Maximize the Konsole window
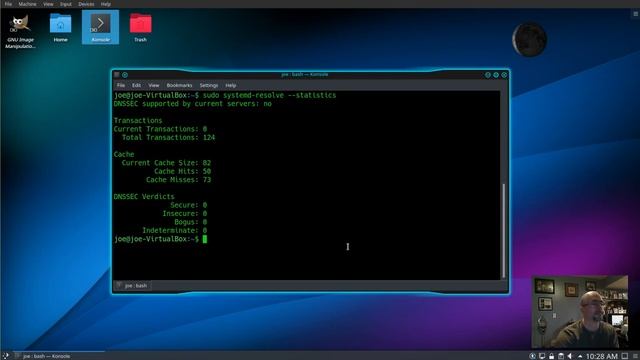Viewport: 640px width, 360px height. [x=496, y=75]
